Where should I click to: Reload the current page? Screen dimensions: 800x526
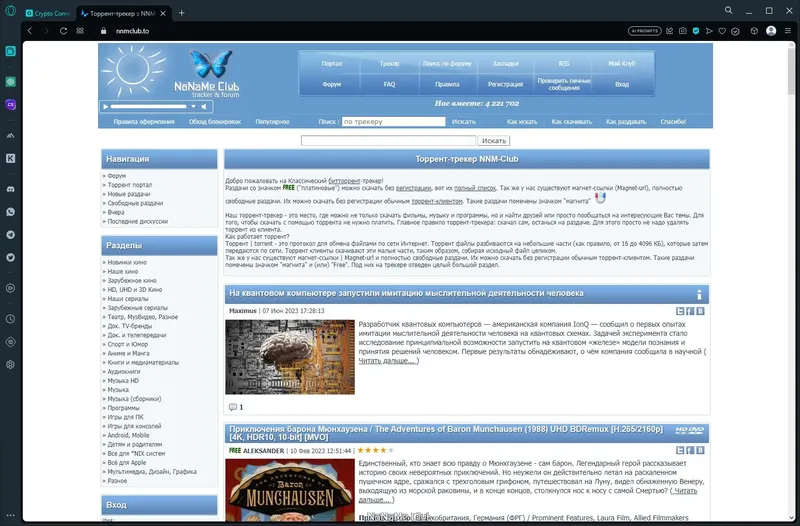[x=63, y=31]
